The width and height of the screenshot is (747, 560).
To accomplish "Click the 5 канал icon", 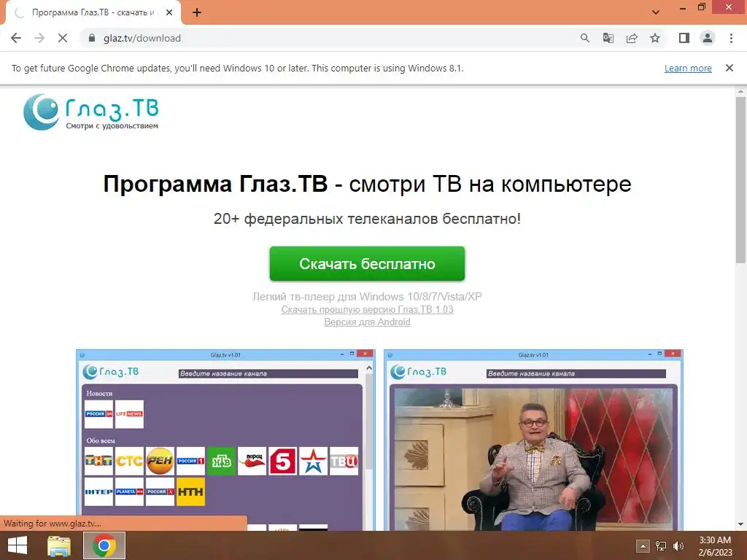I will [x=282, y=461].
